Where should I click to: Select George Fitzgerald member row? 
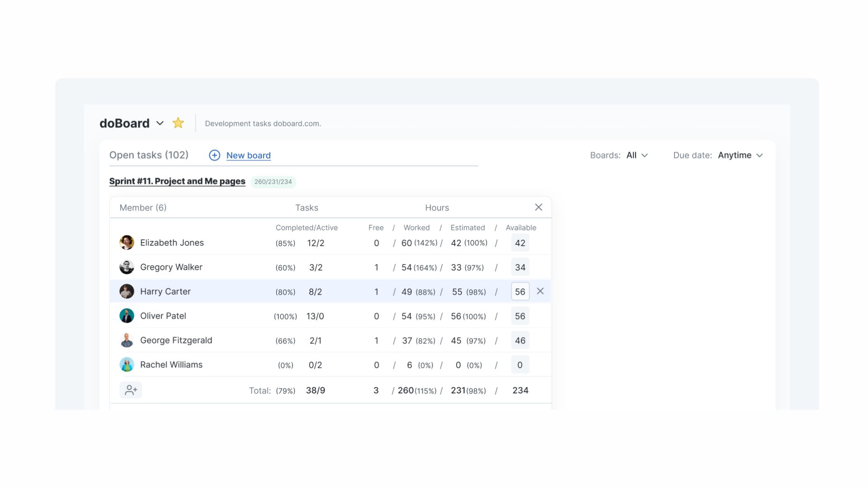tap(176, 340)
